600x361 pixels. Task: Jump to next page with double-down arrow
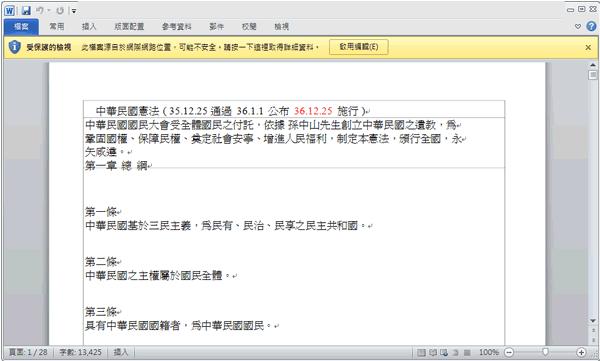coord(593,341)
